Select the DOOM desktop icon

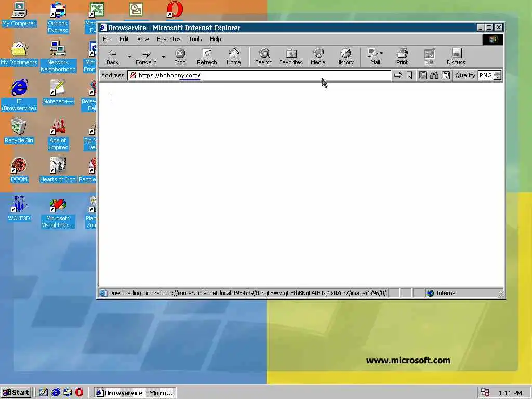coord(19,170)
